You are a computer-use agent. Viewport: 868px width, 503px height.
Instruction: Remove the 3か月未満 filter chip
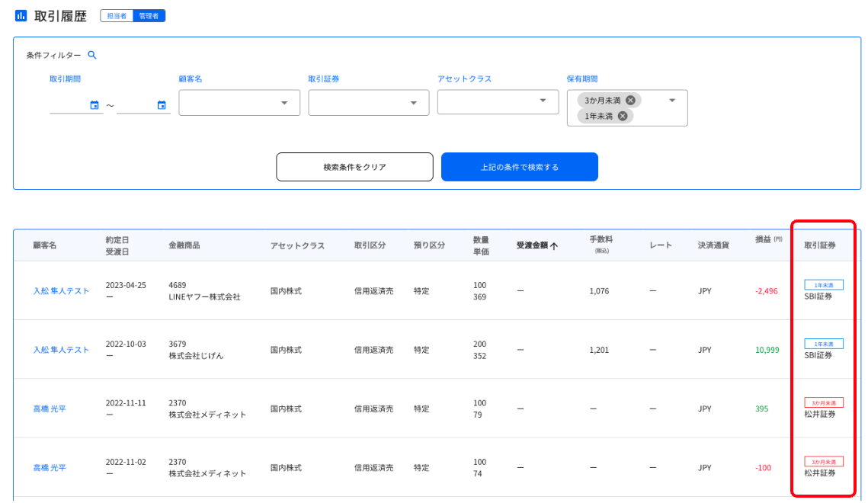click(x=630, y=100)
